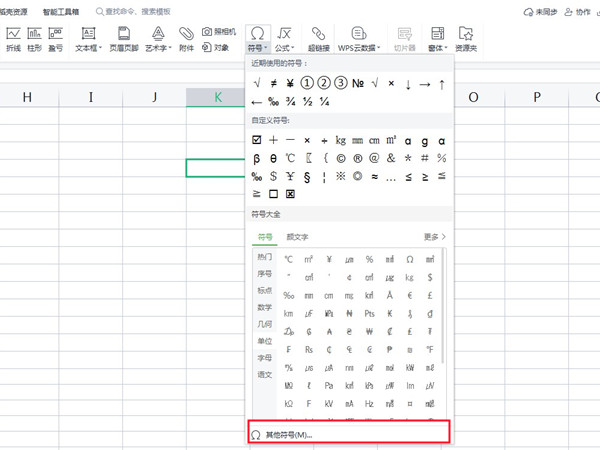
Task: Select the 序号 symbol category
Action: tap(264, 274)
